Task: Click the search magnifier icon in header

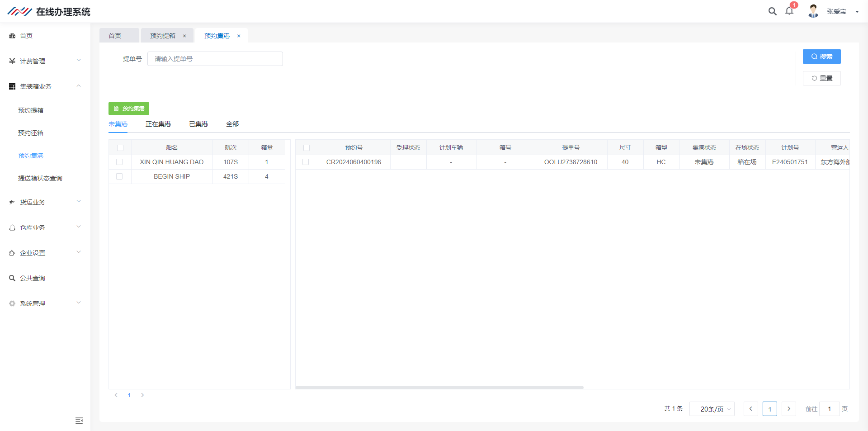Action: (x=772, y=11)
